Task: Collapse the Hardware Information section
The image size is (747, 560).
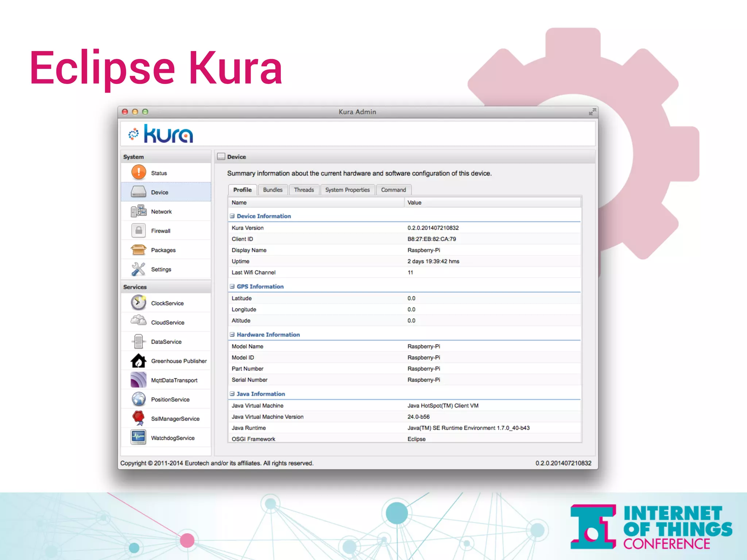Action: [232, 334]
